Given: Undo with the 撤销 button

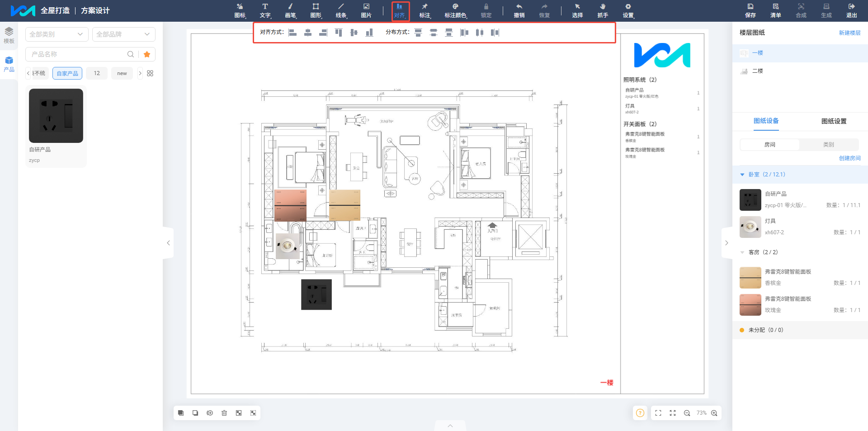Looking at the screenshot, I should pos(519,11).
